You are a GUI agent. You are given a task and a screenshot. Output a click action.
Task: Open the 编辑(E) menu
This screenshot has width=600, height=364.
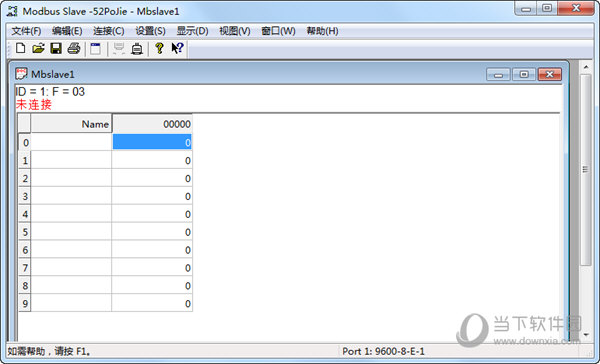pyautogui.click(x=67, y=31)
